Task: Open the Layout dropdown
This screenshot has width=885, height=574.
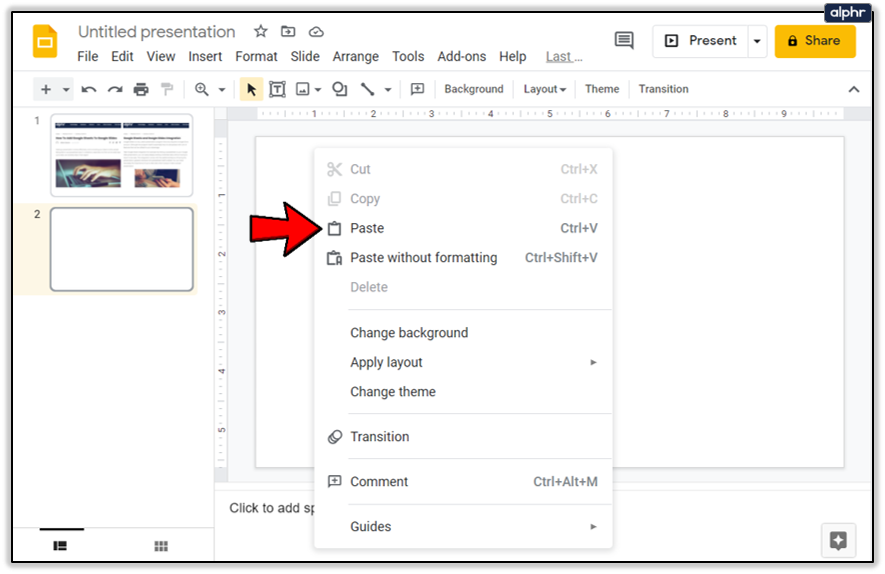Action: click(544, 89)
